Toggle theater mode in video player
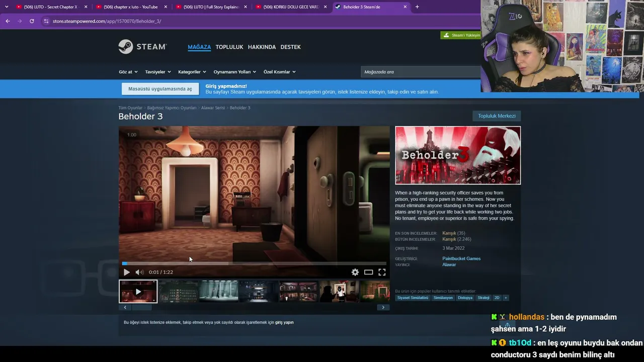 tap(368, 272)
